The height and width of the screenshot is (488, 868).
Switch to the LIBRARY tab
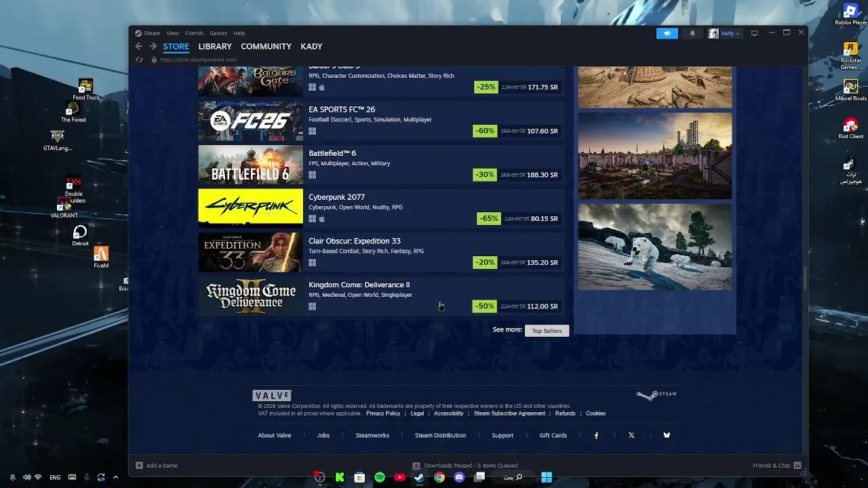tap(215, 46)
